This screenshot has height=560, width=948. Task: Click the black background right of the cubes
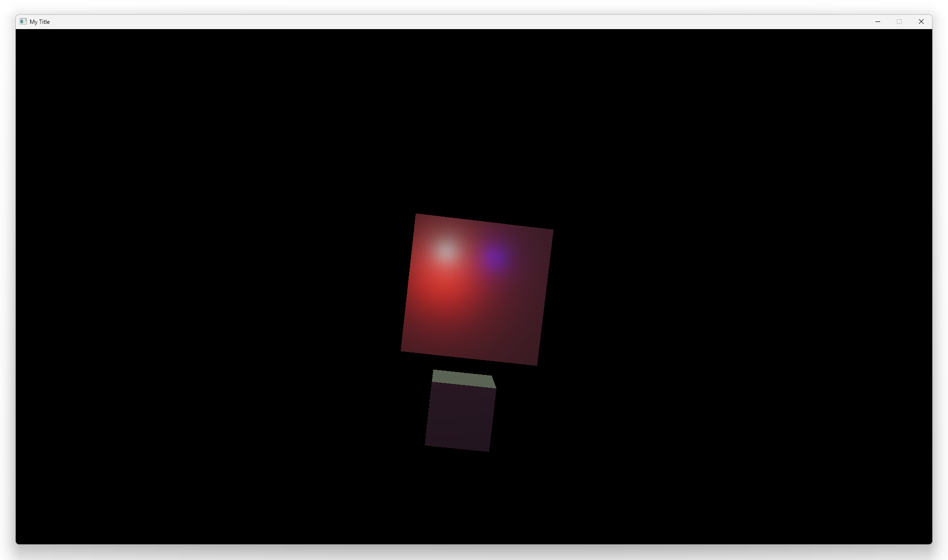tap(740, 286)
